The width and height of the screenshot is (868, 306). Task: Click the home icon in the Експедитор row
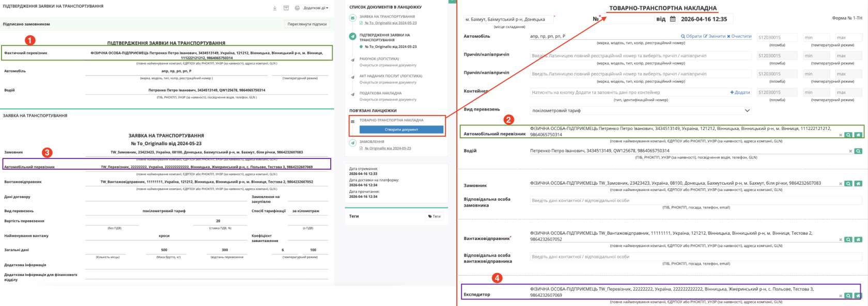858,296
